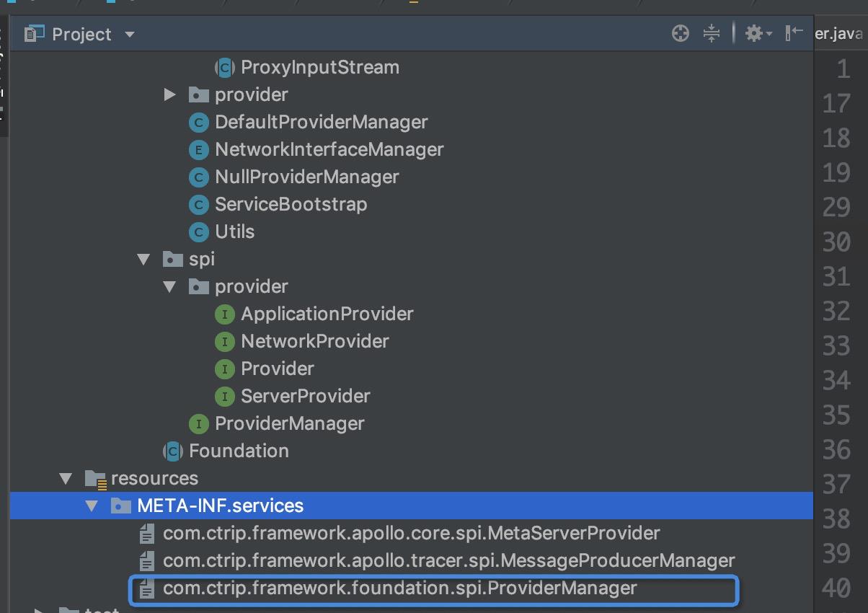Select the ServiceBootstrap class
868x613 pixels.
[x=291, y=205]
